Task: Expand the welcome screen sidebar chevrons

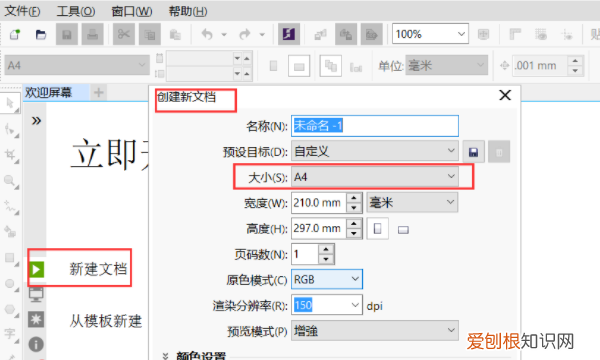Action: (36, 121)
